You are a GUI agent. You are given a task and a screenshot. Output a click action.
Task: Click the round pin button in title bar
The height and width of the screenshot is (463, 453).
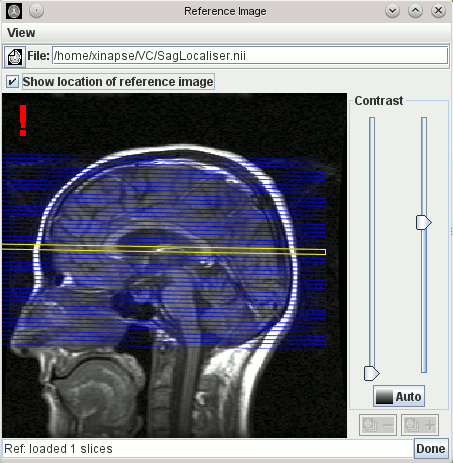tap(36, 11)
